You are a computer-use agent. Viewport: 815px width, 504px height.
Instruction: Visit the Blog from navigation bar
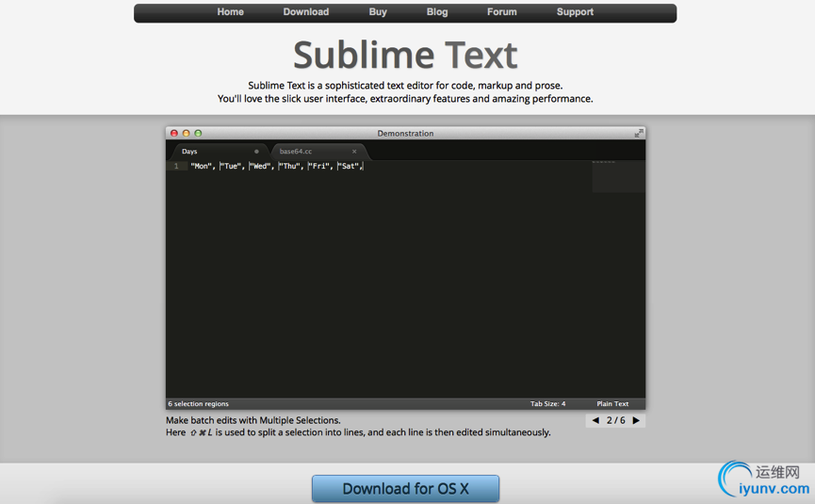click(437, 12)
